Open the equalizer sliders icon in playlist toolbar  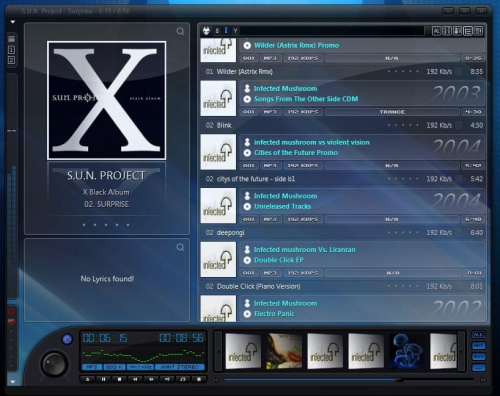coord(447,31)
